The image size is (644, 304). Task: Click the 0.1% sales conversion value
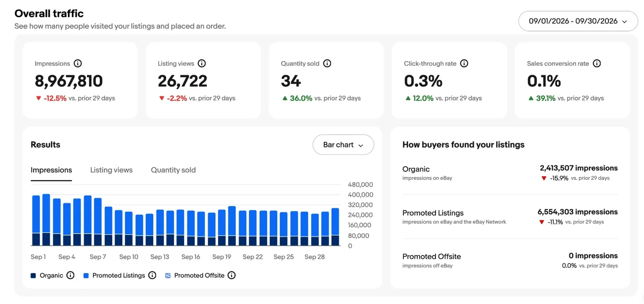click(544, 81)
